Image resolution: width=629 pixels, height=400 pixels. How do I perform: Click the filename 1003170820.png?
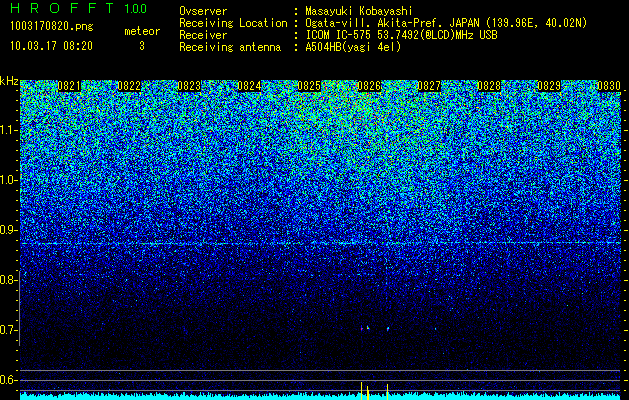[52, 27]
